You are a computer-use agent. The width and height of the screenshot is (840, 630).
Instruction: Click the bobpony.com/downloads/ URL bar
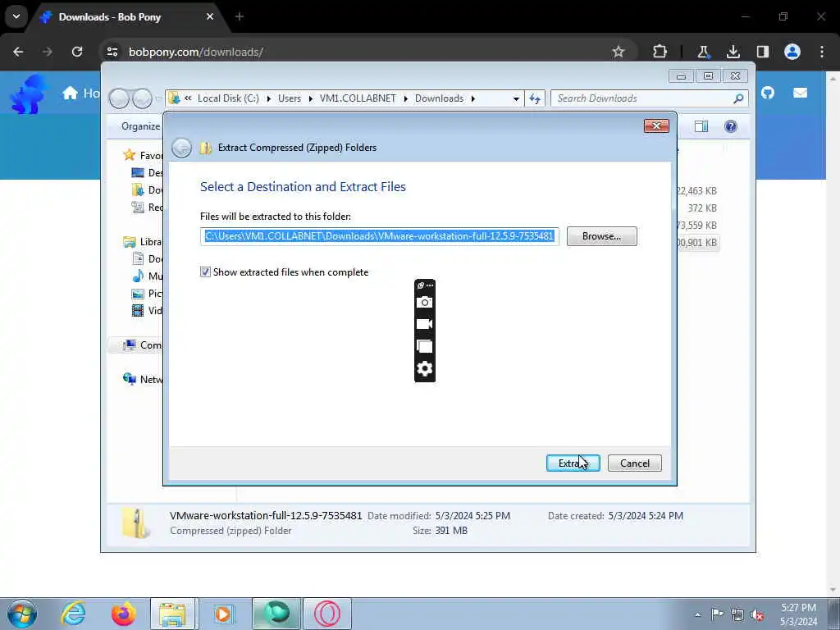[x=196, y=52]
